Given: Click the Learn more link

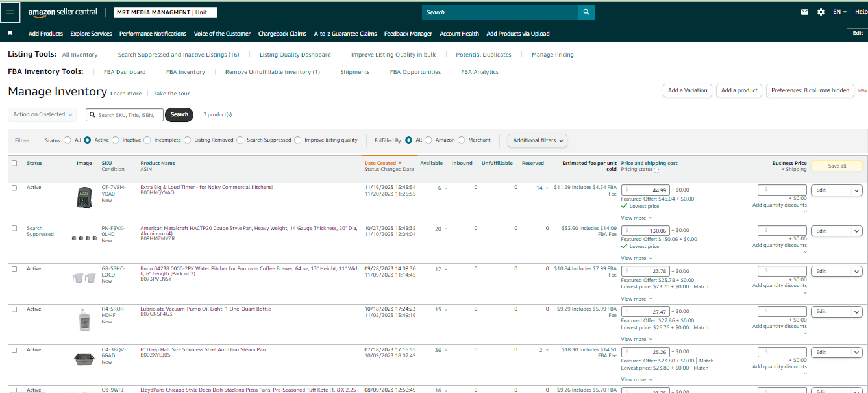Looking at the screenshot, I should pyautogui.click(x=126, y=94).
